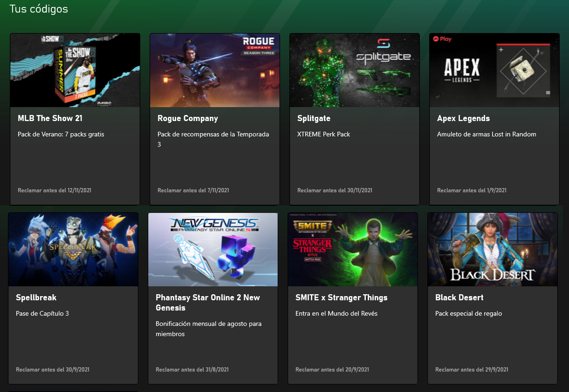This screenshot has height=392, width=569.
Task: Click the MLB The Show 21 title
Action: 50,118
